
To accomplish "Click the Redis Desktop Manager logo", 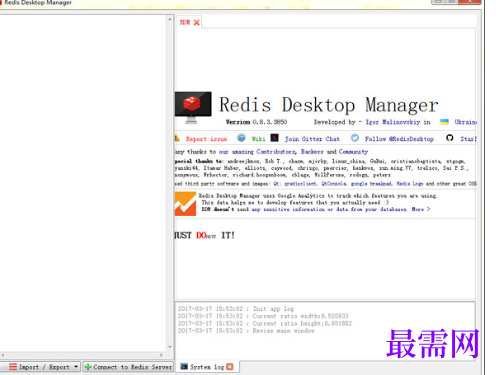I will coord(193,107).
